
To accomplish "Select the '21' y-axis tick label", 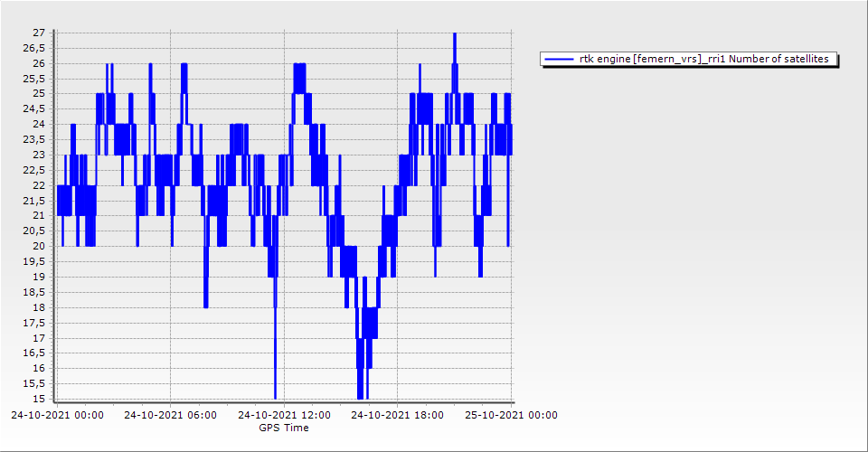I will coord(39,215).
